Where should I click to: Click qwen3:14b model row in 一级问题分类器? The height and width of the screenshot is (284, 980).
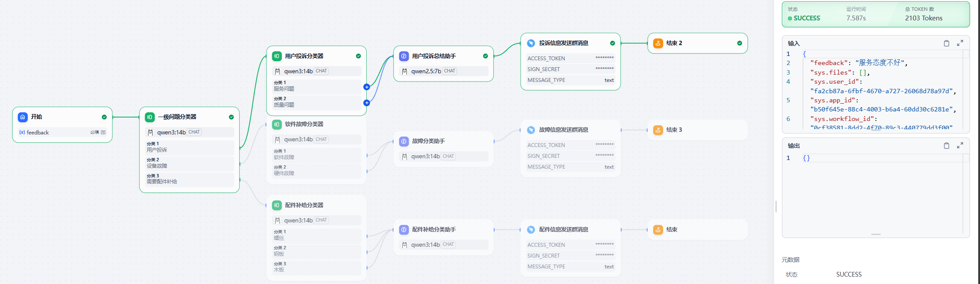tap(189, 132)
